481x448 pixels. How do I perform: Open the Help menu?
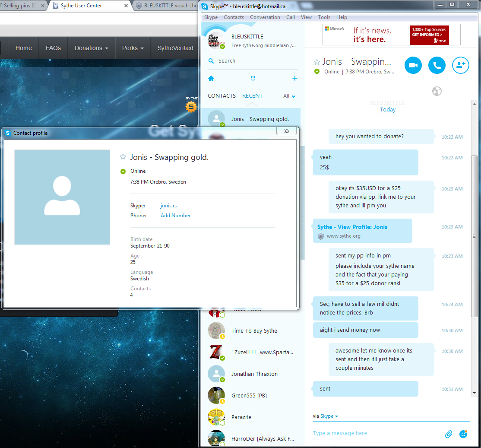342,17
